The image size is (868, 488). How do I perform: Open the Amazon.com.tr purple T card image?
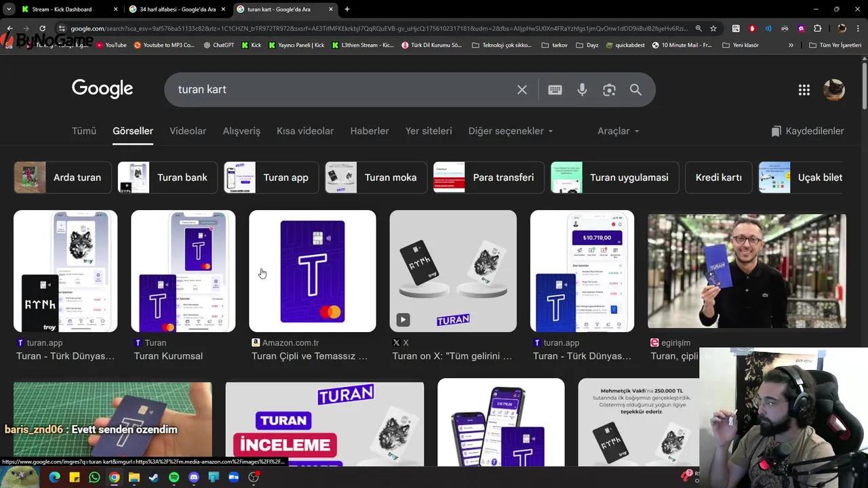click(x=313, y=271)
